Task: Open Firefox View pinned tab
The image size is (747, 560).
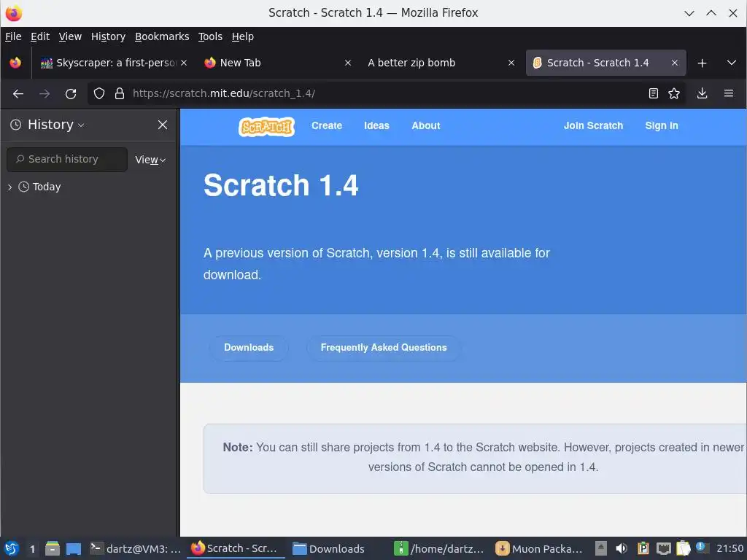Action: click(15, 63)
